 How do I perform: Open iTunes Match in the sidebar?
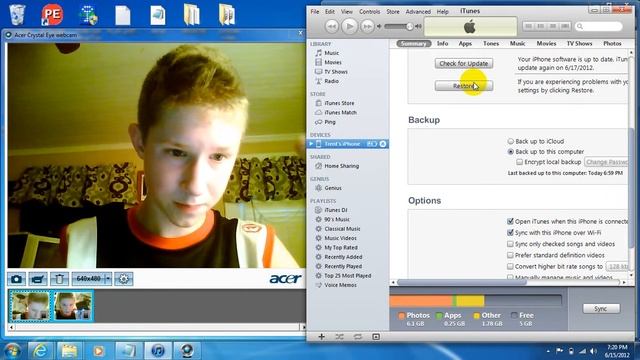(x=340, y=113)
